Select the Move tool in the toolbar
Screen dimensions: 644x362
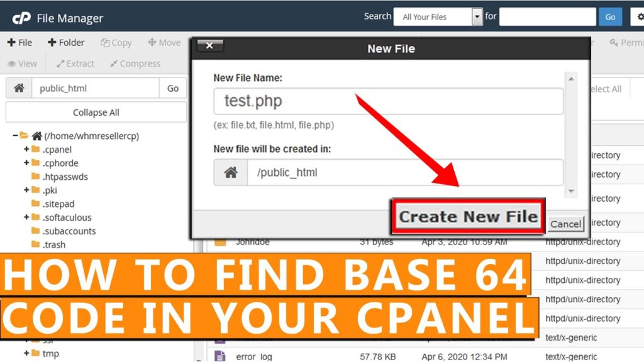click(x=164, y=42)
